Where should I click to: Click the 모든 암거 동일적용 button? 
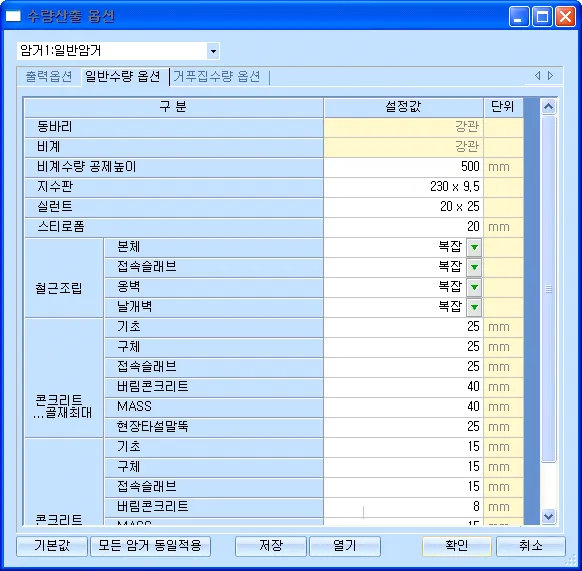pyautogui.click(x=150, y=546)
